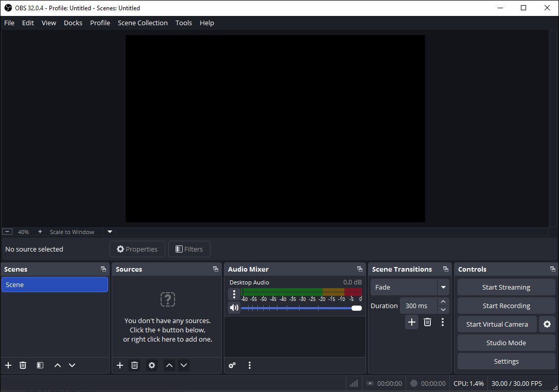Viewport: 559px width, 392px height.
Task: Open Settings from the Controls panel
Action: (x=505, y=361)
